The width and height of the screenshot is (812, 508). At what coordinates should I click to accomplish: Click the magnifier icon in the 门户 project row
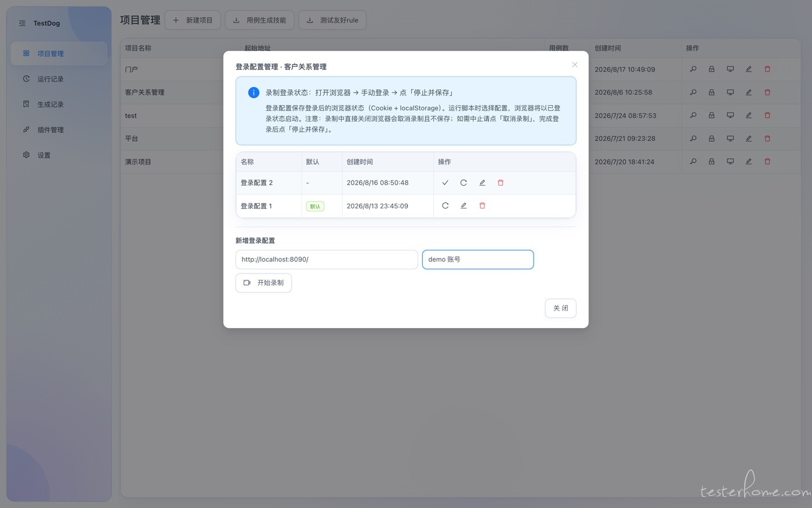pyautogui.click(x=693, y=69)
